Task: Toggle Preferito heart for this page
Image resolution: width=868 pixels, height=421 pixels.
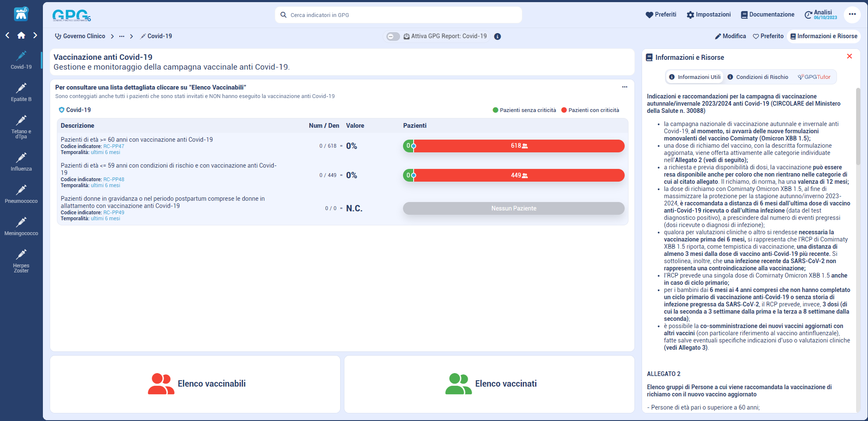Action: (x=768, y=36)
